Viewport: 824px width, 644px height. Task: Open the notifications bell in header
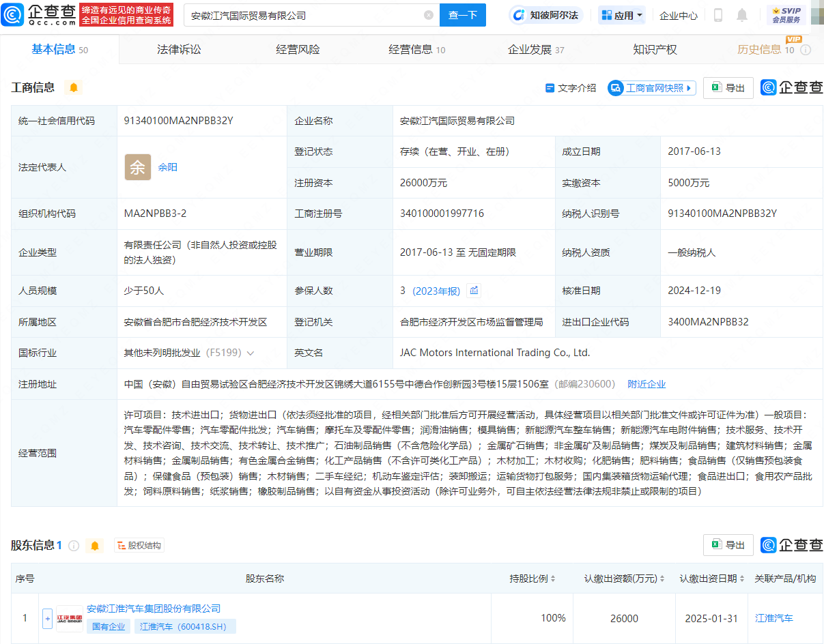coord(742,15)
